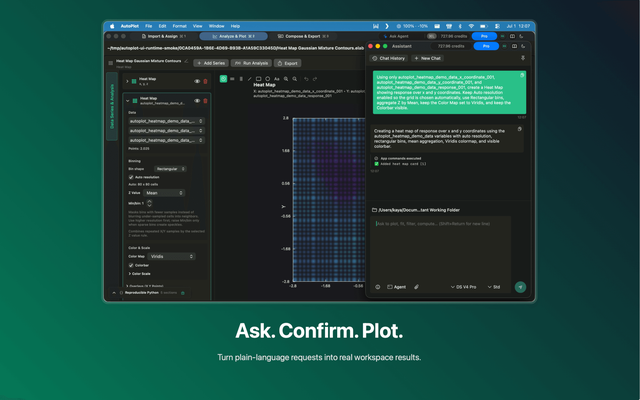Toggle the Added heat map card checkbox

pos(376,164)
